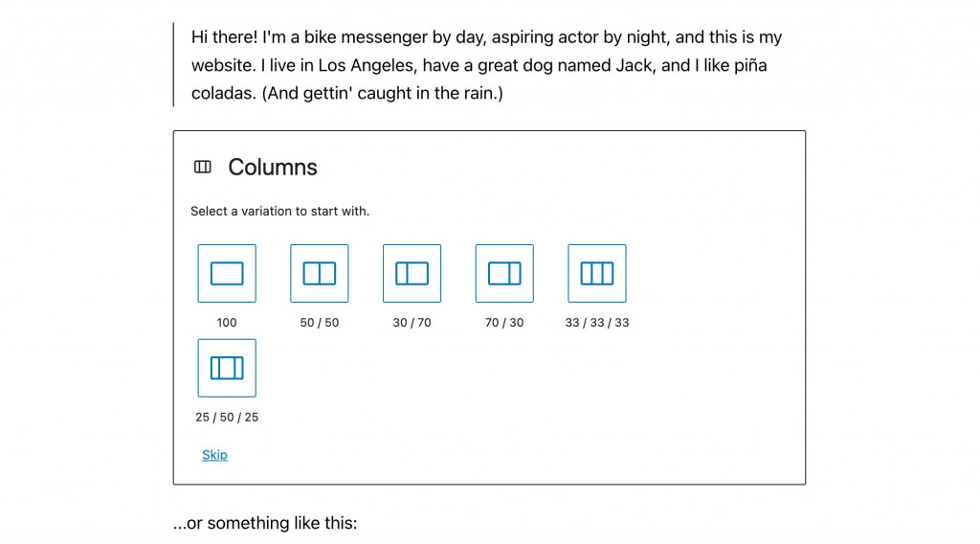Skip choosing a column variation
Image resolution: width=980 pixels, height=544 pixels.
[214, 455]
